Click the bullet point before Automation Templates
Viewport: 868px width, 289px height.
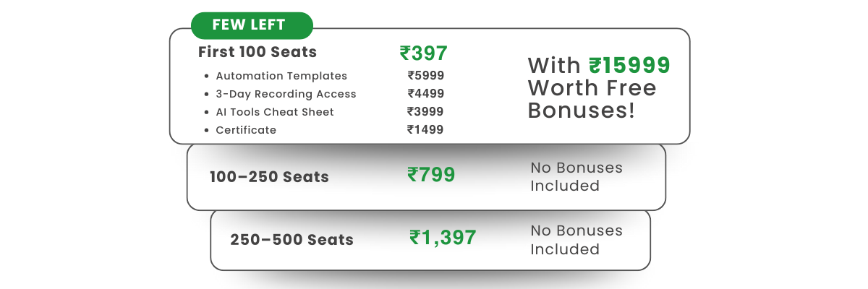tap(207, 77)
